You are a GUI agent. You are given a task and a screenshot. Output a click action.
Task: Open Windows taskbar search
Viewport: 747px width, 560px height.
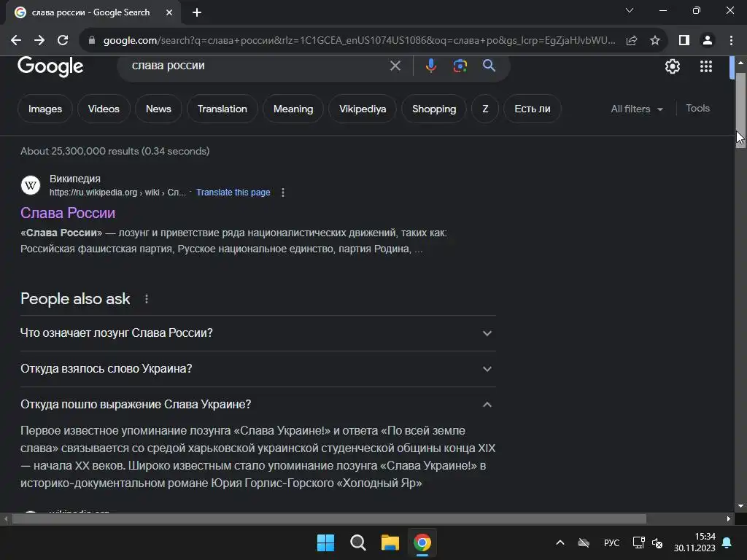(357, 542)
